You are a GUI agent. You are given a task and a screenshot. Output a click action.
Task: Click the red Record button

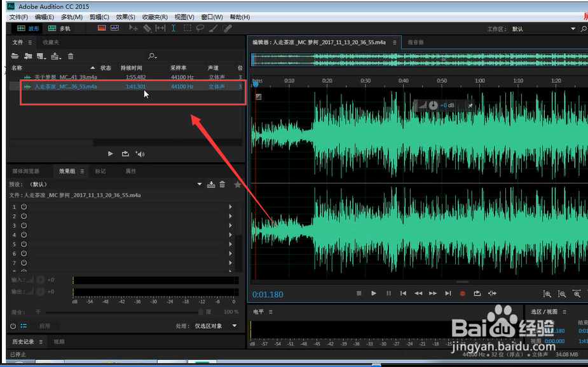point(462,293)
